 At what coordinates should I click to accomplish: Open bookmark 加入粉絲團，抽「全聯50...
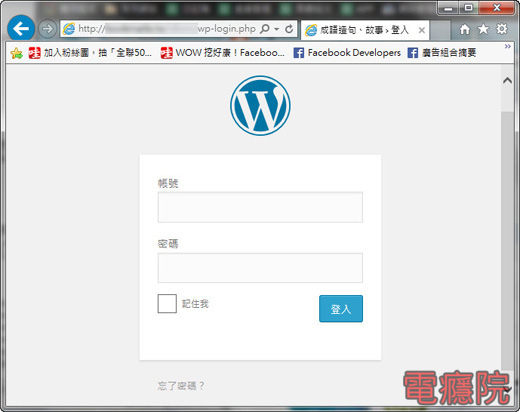90,53
